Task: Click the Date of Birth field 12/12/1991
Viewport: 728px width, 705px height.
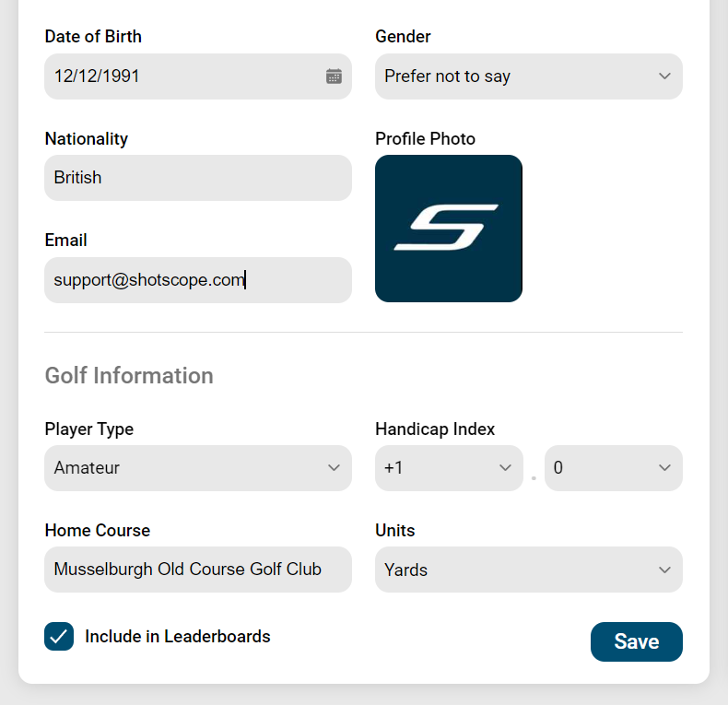Action: [x=198, y=76]
